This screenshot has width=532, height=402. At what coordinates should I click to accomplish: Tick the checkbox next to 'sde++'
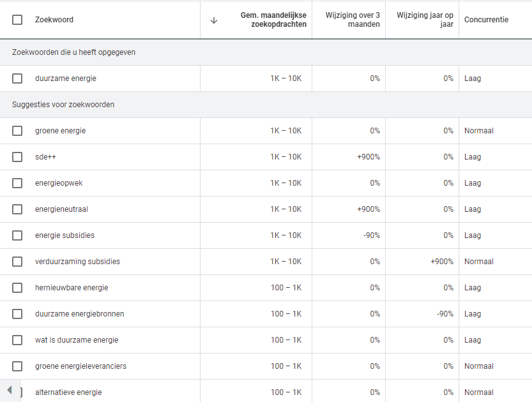(17, 157)
